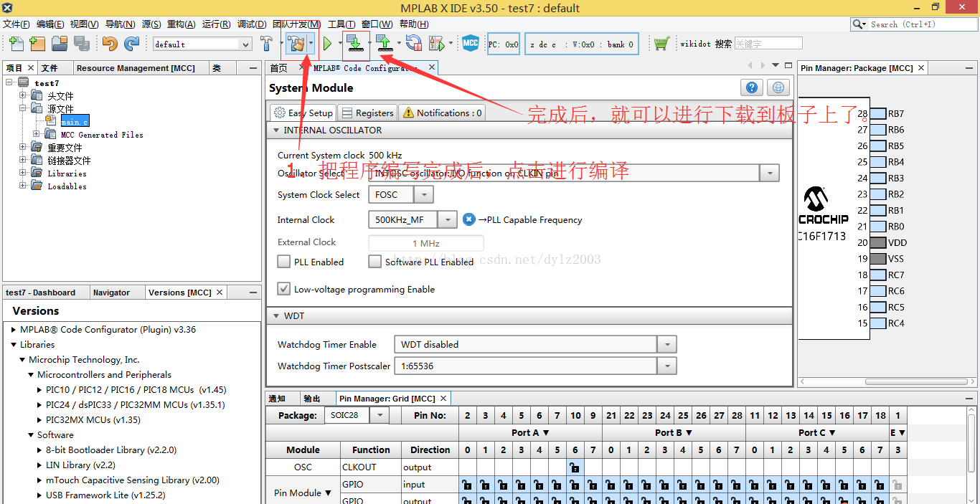Click Read Device Memory upload icon
The image size is (980, 504).
[385, 44]
